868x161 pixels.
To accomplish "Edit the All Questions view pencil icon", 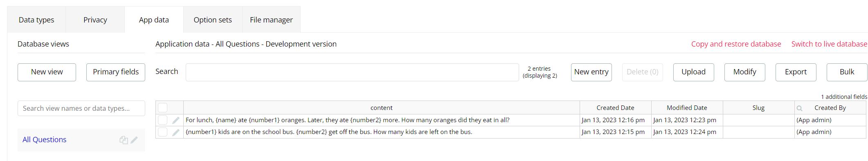I will (x=134, y=140).
